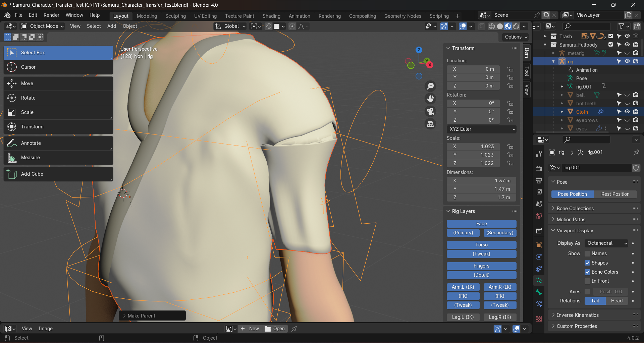Open the XYZ Euler rotation mode dropdown
The width and height of the screenshot is (644, 343).
click(x=481, y=129)
